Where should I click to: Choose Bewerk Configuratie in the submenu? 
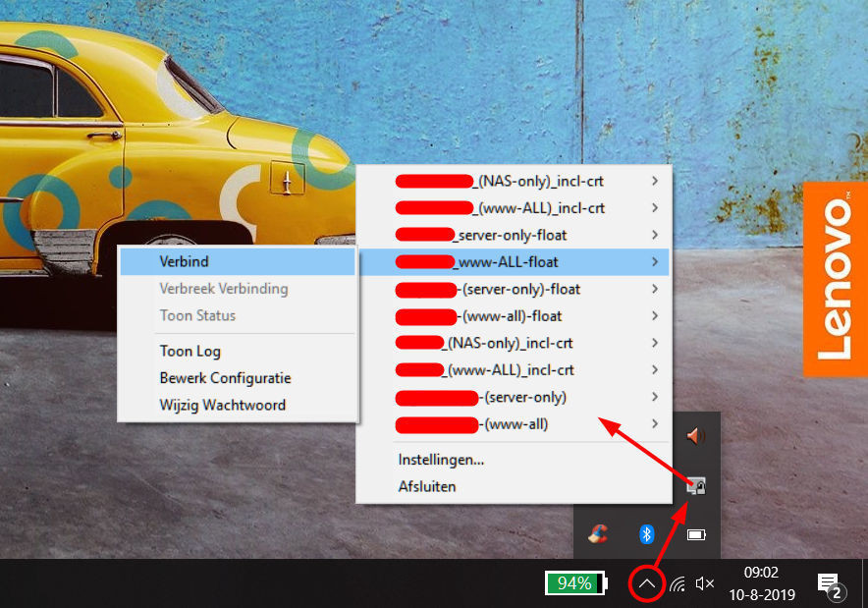[x=238, y=378]
